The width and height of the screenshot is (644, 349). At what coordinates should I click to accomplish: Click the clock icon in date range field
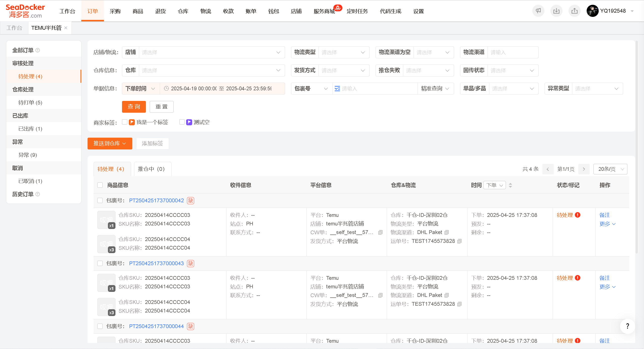tap(166, 89)
